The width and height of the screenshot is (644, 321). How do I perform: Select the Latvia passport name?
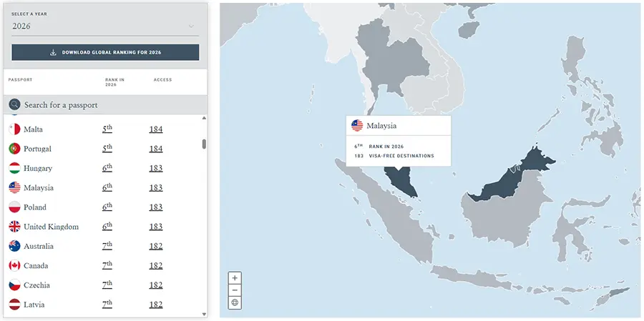click(x=34, y=305)
